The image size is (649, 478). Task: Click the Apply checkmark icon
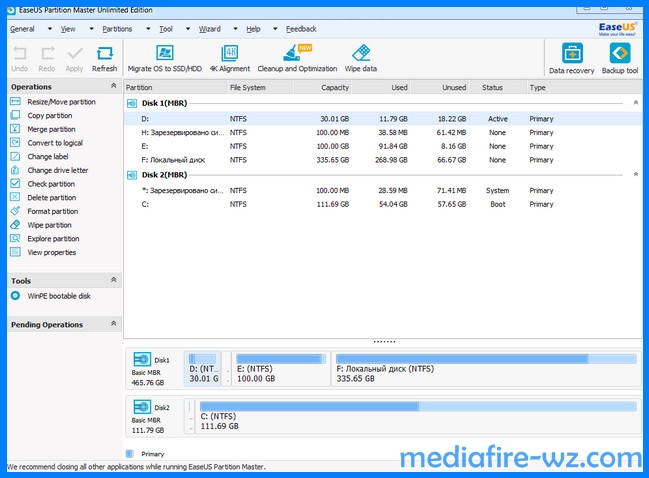click(75, 53)
